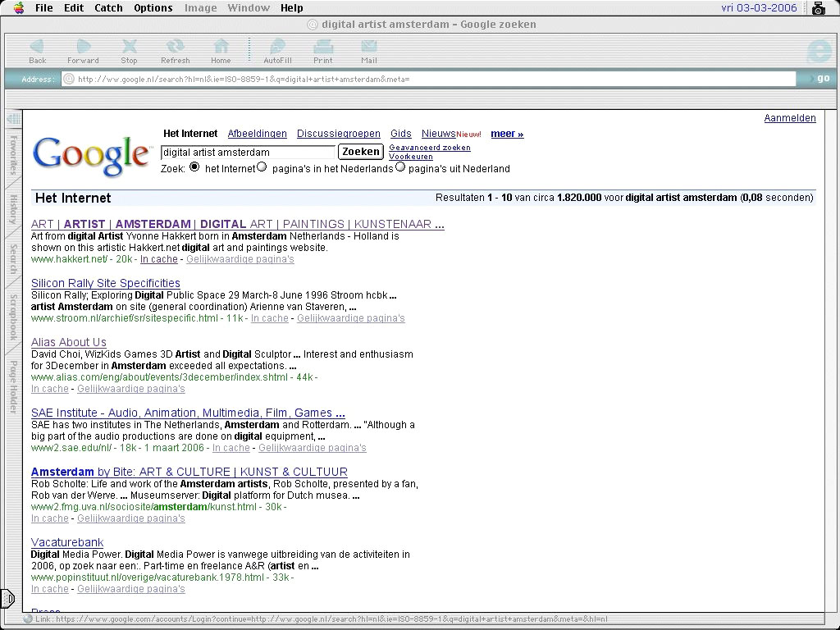
Task: Click the Google search text box
Action: [248, 152]
